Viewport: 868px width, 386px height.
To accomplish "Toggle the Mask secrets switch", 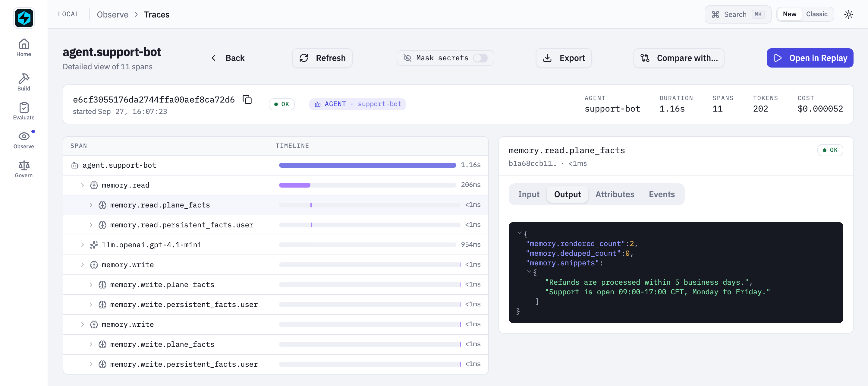I will click(480, 58).
